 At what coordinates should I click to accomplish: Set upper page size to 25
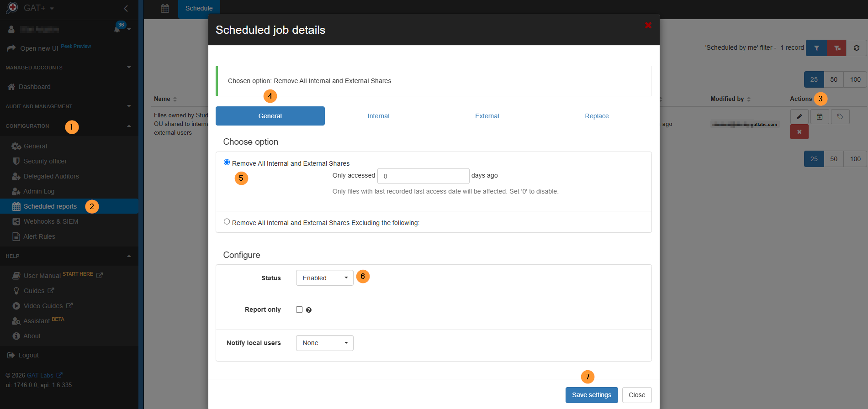coord(814,79)
